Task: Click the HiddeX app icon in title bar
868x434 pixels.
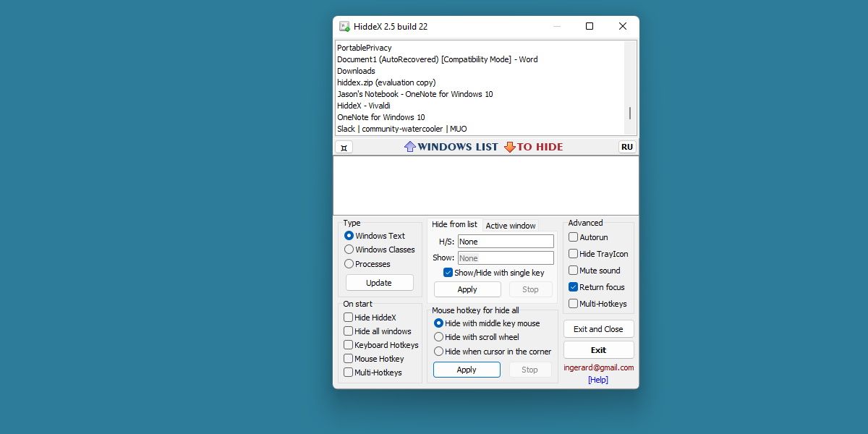Action: [345, 27]
